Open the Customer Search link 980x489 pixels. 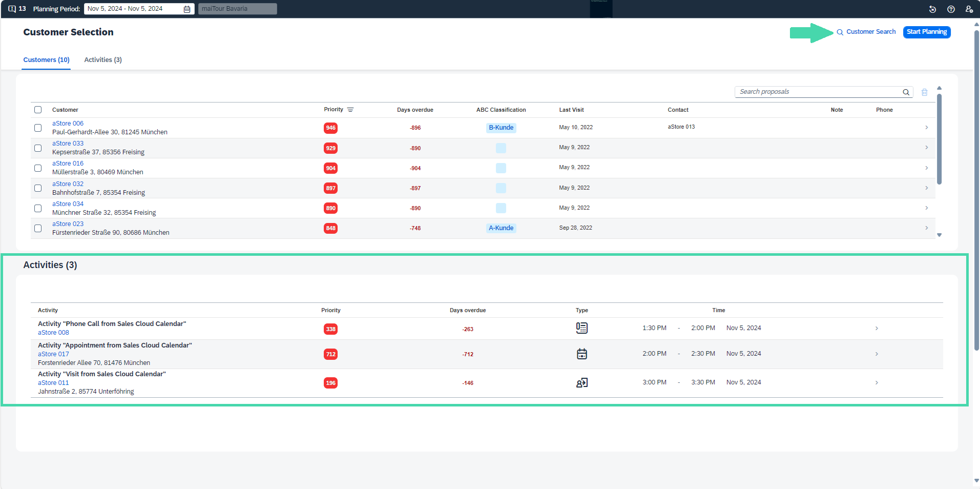coord(871,32)
